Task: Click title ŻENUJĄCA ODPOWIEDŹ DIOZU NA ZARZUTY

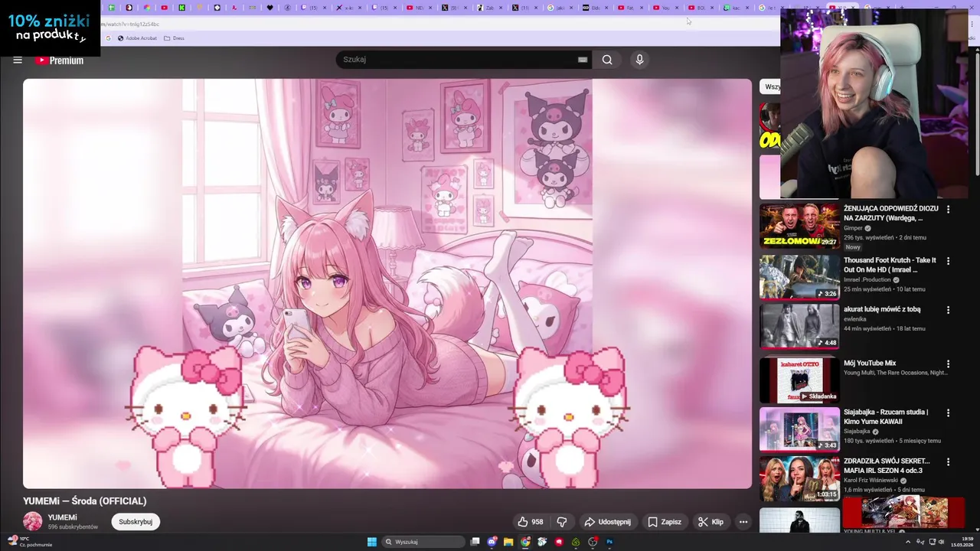Action: (x=890, y=213)
